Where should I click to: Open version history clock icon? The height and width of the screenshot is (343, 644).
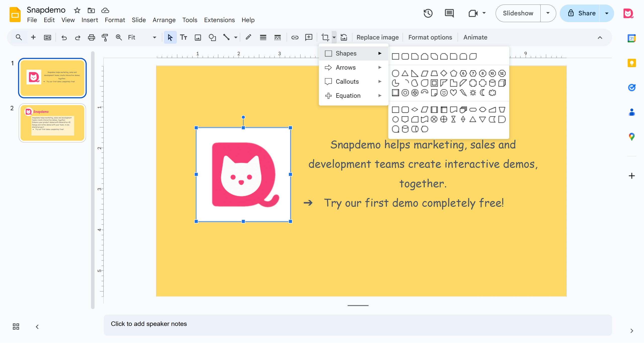pyautogui.click(x=428, y=13)
